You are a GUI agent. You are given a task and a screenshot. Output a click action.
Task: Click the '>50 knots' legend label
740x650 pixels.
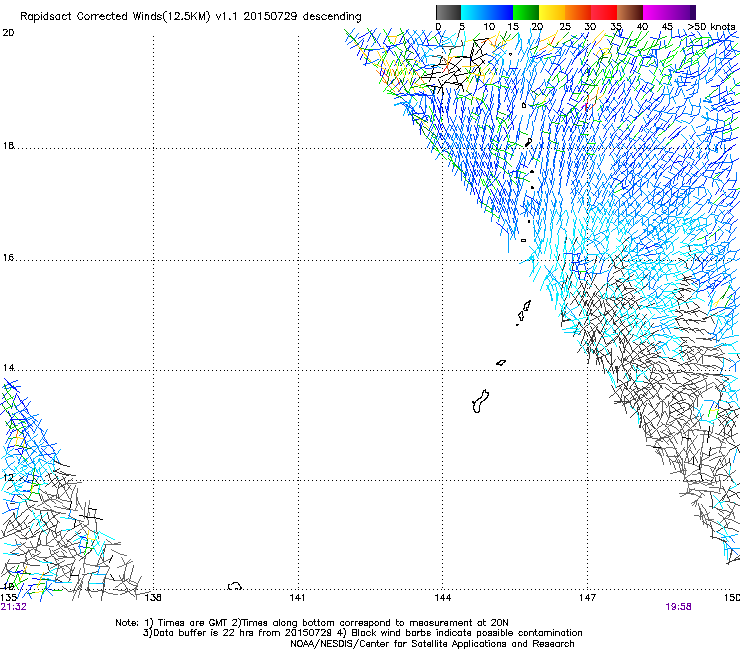(711, 26)
